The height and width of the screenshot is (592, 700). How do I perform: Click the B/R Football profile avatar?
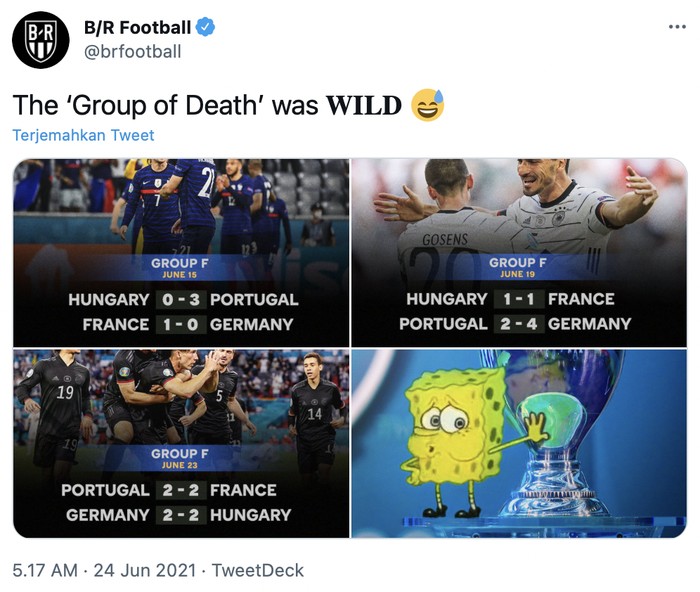tap(40, 41)
